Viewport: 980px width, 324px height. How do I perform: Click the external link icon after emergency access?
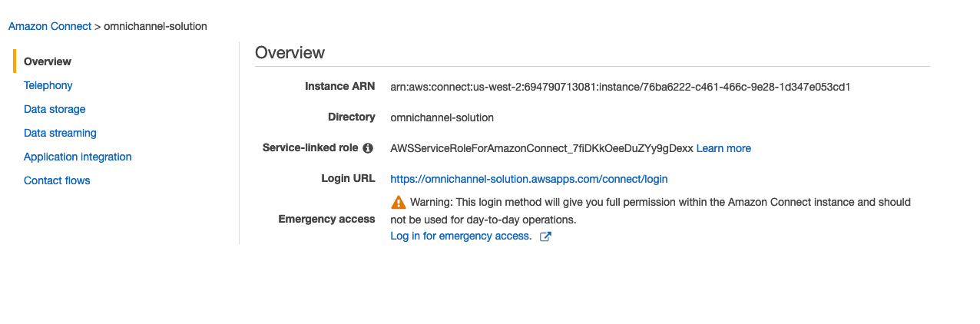(545, 236)
